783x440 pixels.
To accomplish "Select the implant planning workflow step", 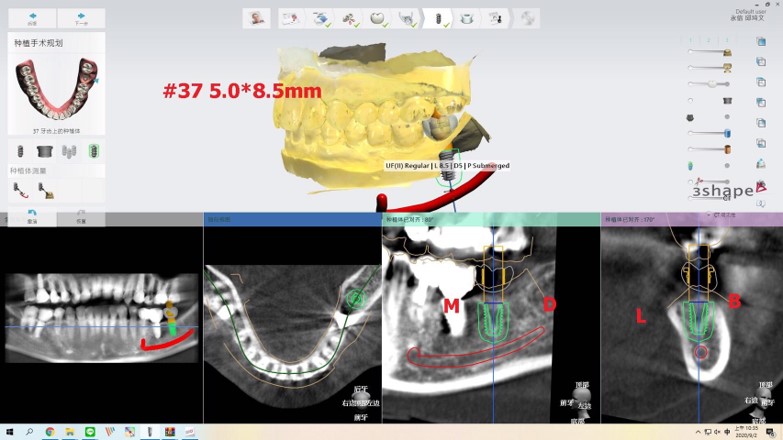I will (437, 18).
